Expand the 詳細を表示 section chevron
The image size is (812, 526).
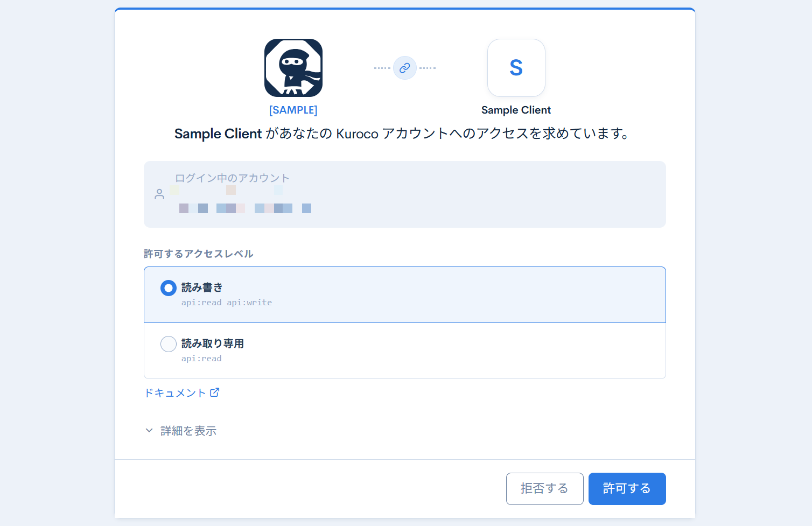149,431
